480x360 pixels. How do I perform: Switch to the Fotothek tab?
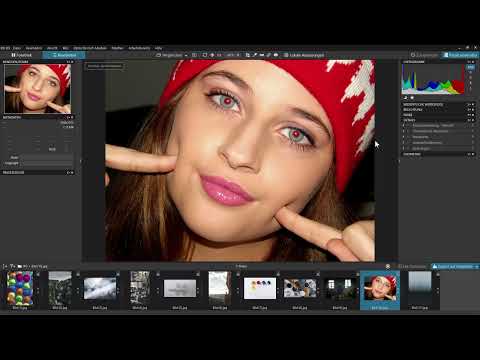(21, 55)
